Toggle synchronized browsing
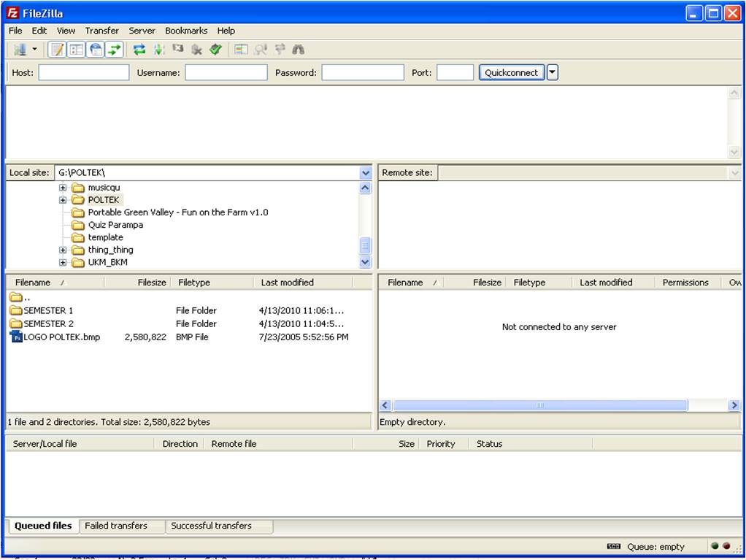Viewport: 746px width, 560px height. (280, 49)
